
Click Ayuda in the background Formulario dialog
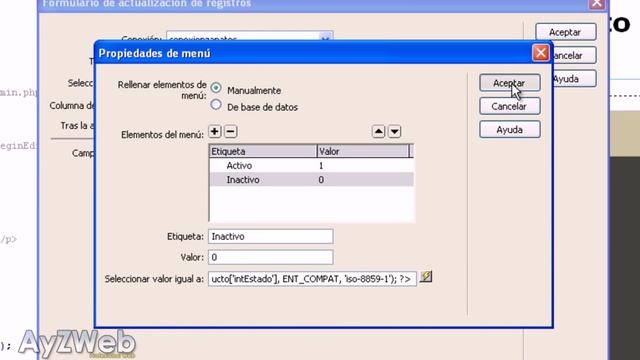(x=574, y=79)
